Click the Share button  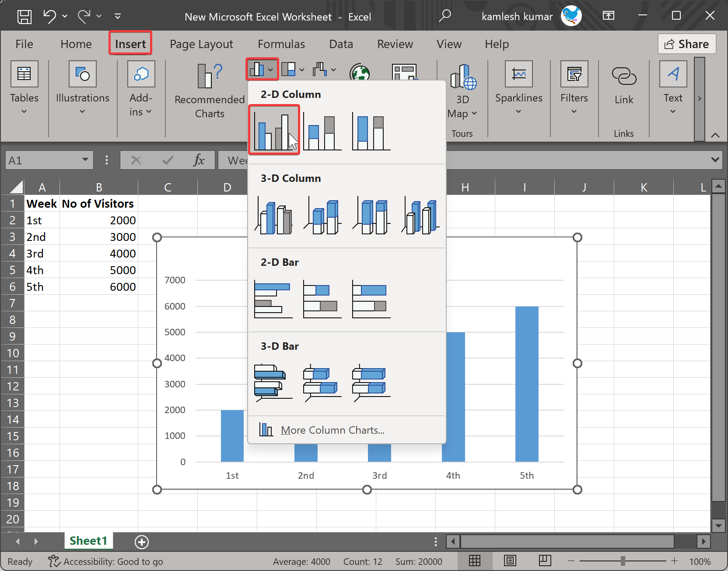687,44
